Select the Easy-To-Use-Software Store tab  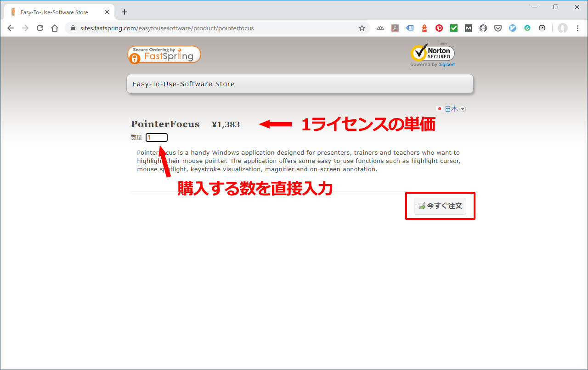59,12
